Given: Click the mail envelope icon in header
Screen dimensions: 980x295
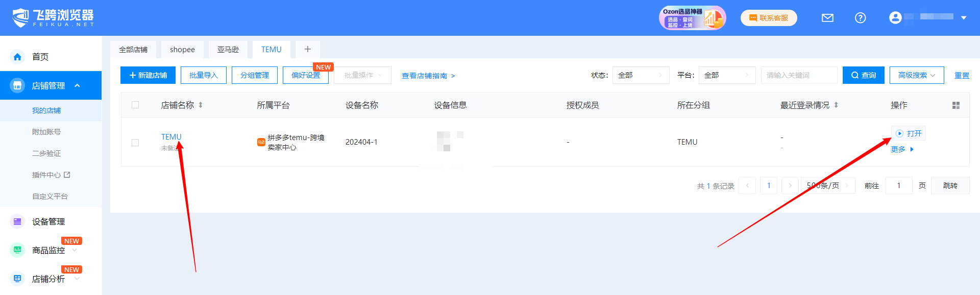Looking at the screenshot, I should click(x=827, y=18).
